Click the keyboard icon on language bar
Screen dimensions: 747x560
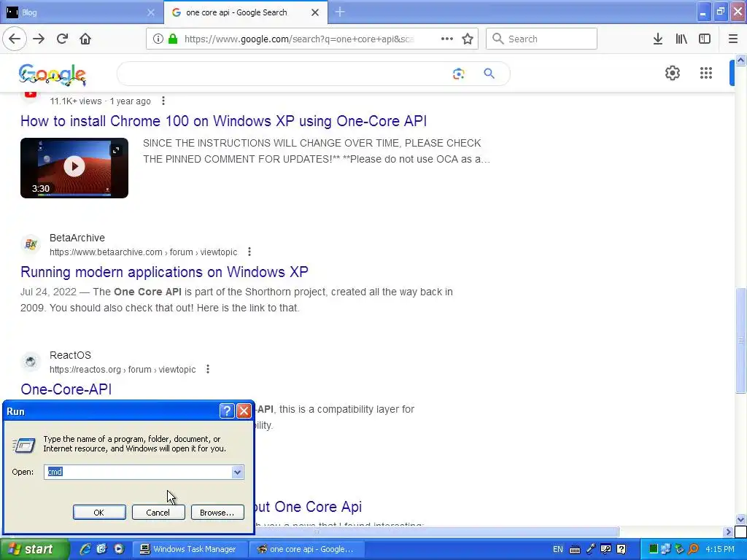pos(575,550)
